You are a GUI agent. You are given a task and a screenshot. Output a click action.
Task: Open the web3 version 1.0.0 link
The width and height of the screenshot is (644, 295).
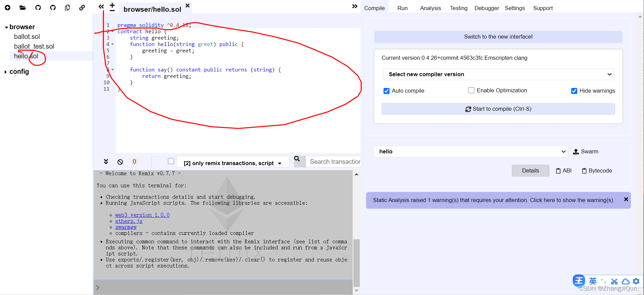coord(142,215)
